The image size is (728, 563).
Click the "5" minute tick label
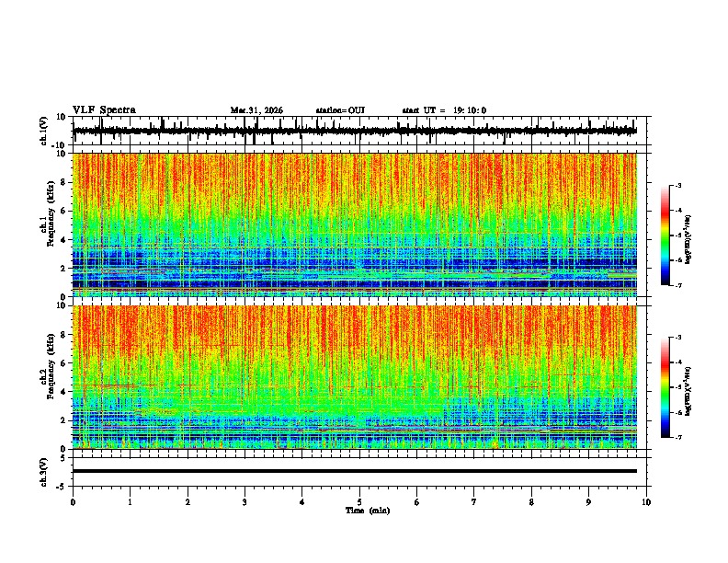[x=359, y=502]
